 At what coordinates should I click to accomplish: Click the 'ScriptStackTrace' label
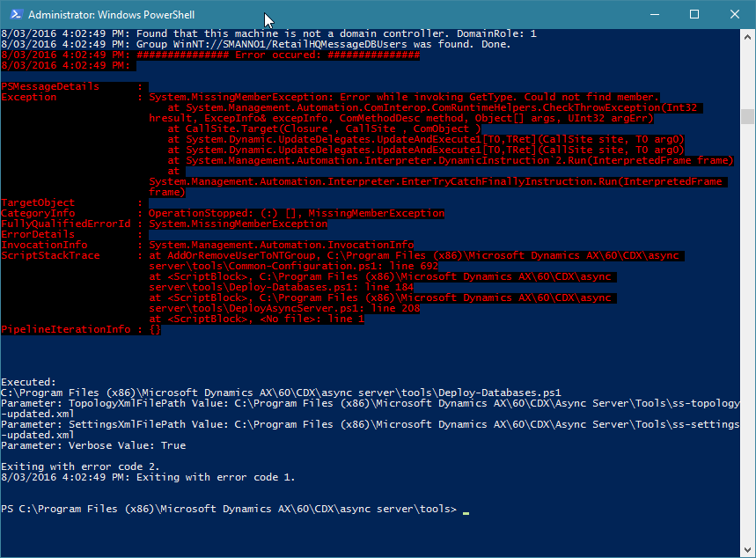tap(50, 256)
